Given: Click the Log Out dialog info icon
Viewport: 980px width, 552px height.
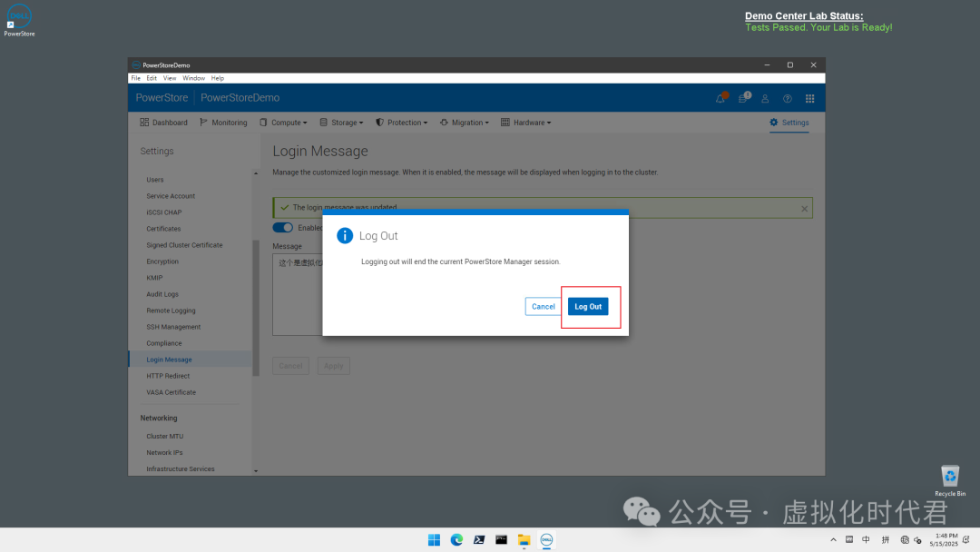Looking at the screenshot, I should pyautogui.click(x=345, y=236).
